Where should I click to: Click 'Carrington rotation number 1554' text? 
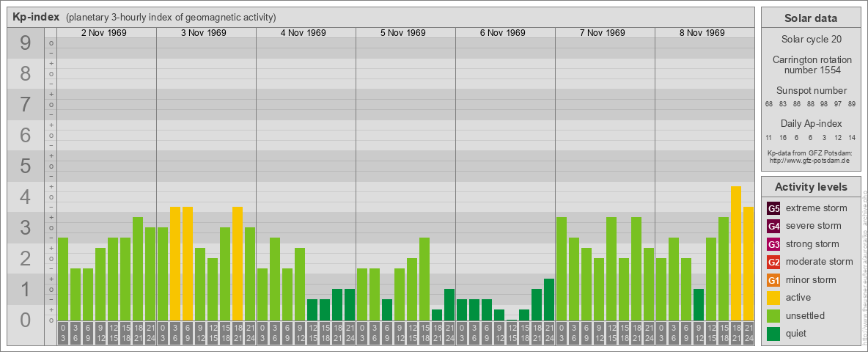811,65
